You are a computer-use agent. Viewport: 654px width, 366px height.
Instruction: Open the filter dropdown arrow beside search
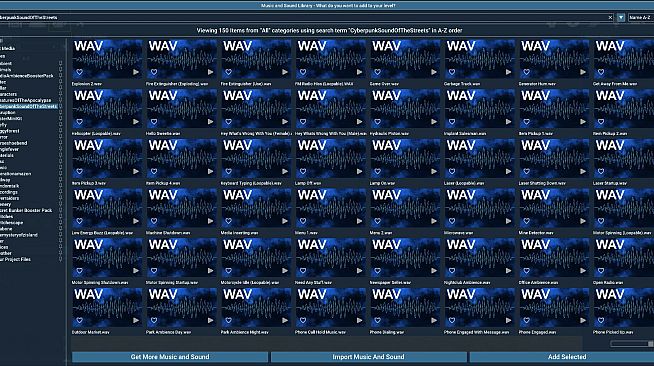(x=621, y=18)
